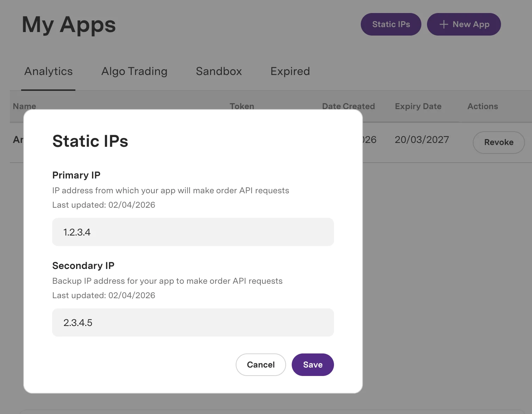532x414 pixels.
Task: Revoke the listed app token
Action: (x=499, y=142)
